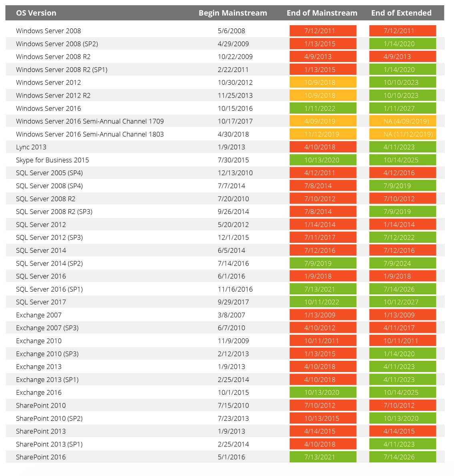Click the red 4/12/2016 extended date cell
Image resolution: width=454 pixels, height=476 pixels.
tap(402, 173)
